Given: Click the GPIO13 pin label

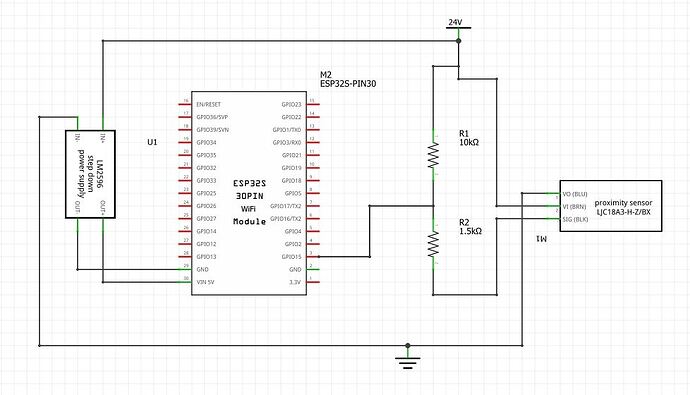Looking at the screenshot, I should 206,257.
